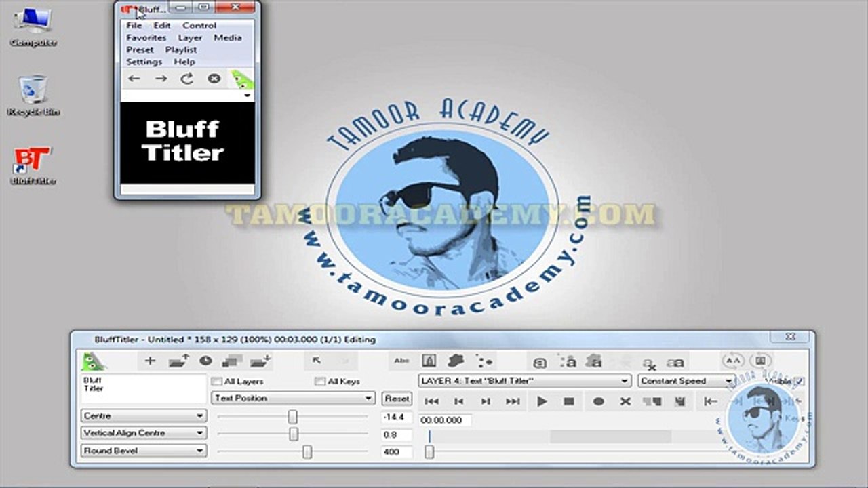Image resolution: width=868 pixels, height=488 pixels.
Task: Open the Vertical Align Centre dropdown
Action: tap(143, 432)
